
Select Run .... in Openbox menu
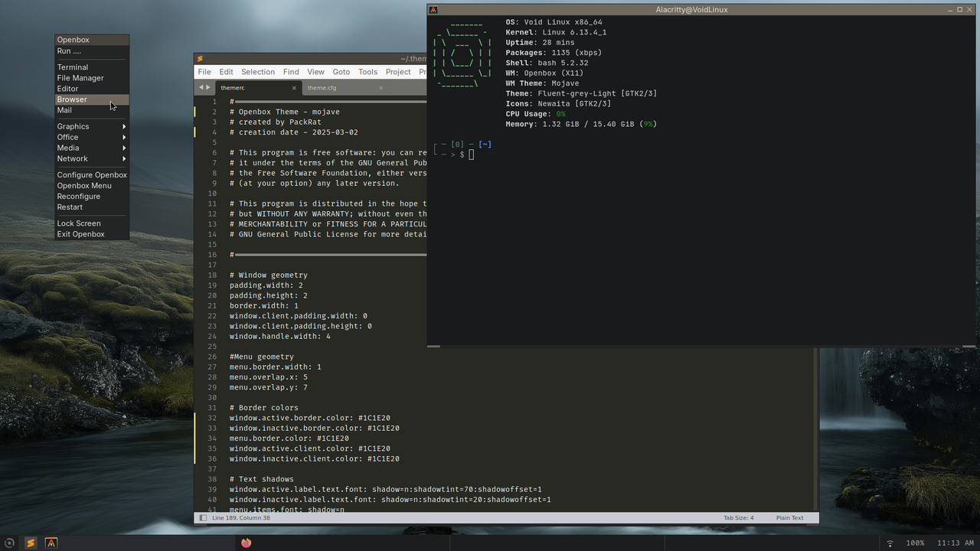pyautogui.click(x=92, y=51)
